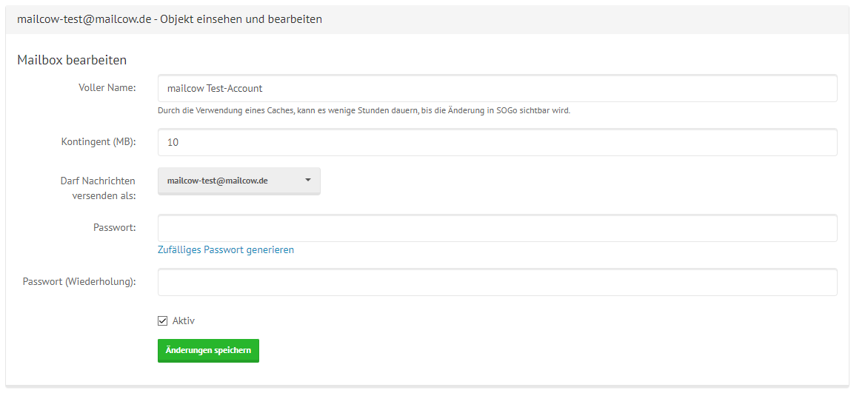Click the empty Passwort input field
868x393 pixels.
tap(497, 228)
